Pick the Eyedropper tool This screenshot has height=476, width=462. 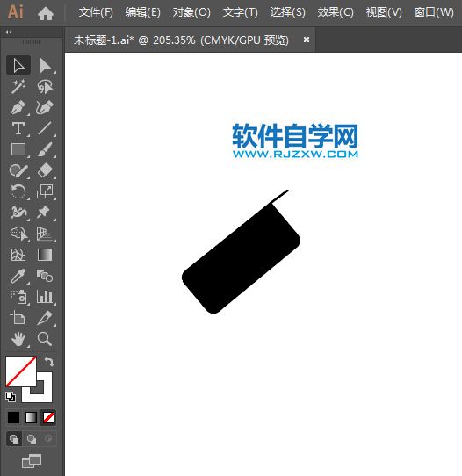tap(18, 276)
